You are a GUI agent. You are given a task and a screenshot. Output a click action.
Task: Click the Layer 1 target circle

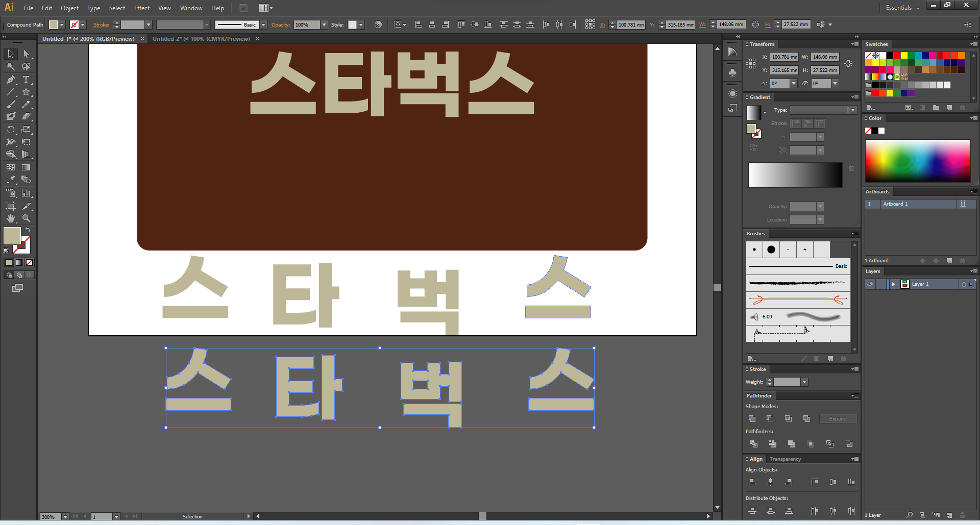[x=964, y=285]
